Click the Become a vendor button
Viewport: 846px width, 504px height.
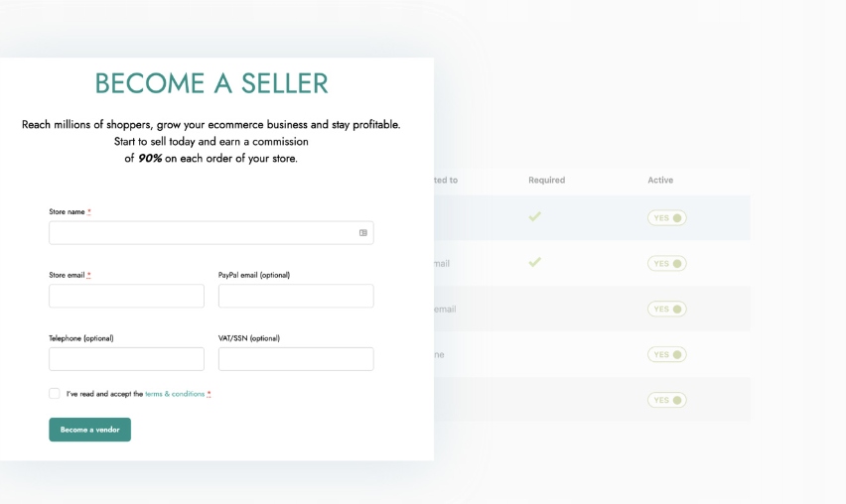coord(89,430)
